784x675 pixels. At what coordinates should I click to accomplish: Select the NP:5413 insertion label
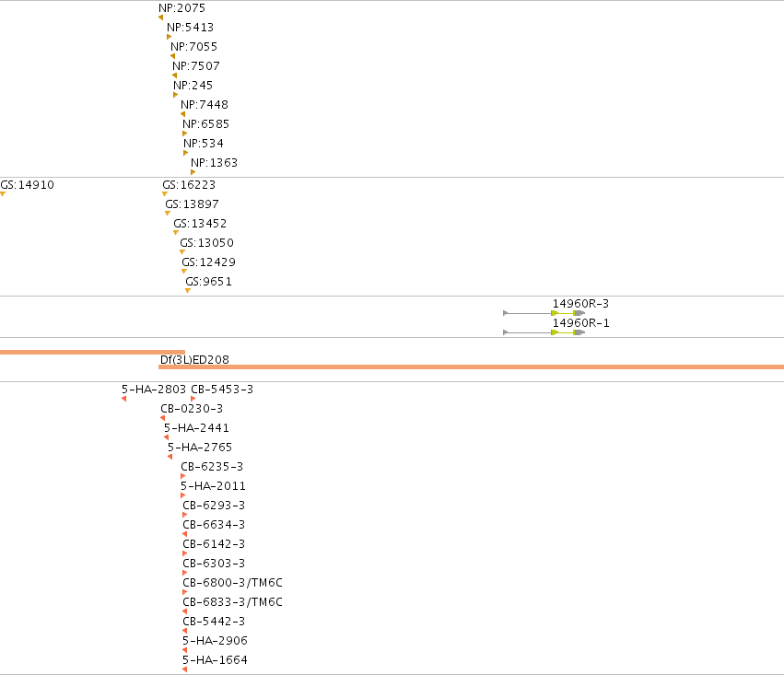pyautogui.click(x=190, y=28)
